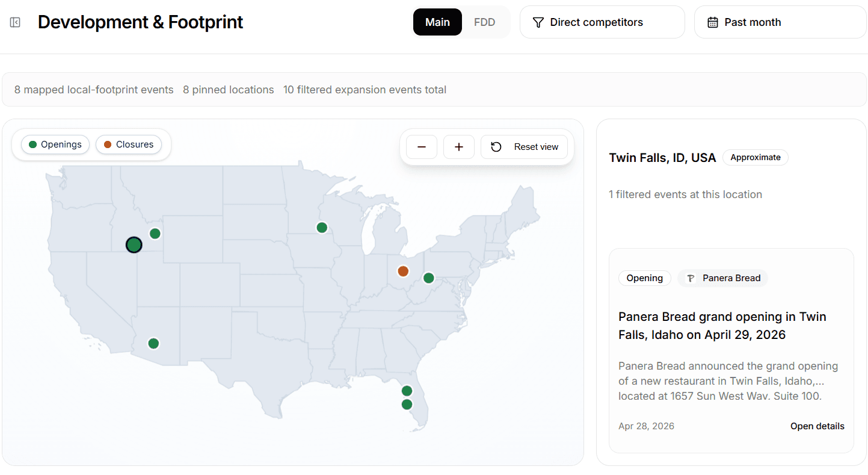
Task: Select the northern Florida green pin
Action: [x=407, y=391]
